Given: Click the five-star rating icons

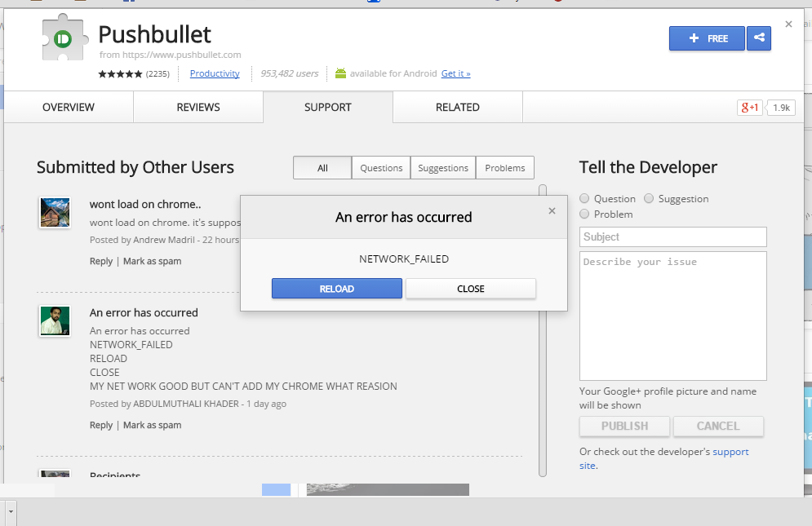Looking at the screenshot, I should coord(120,73).
